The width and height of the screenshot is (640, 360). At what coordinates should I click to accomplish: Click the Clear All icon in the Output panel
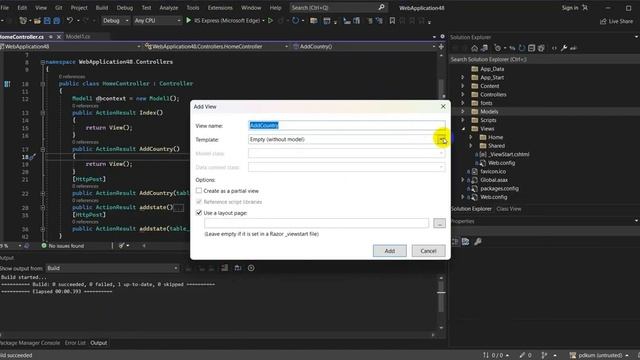click(224, 268)
